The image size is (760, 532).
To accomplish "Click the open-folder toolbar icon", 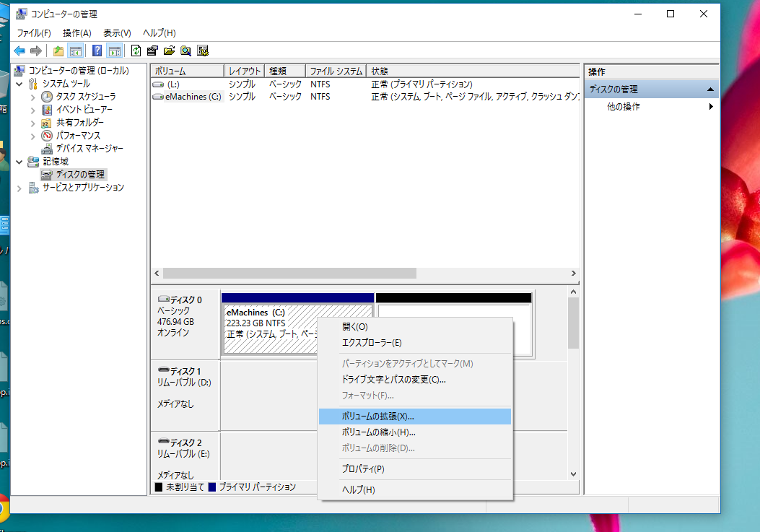I will coord(169,51).
